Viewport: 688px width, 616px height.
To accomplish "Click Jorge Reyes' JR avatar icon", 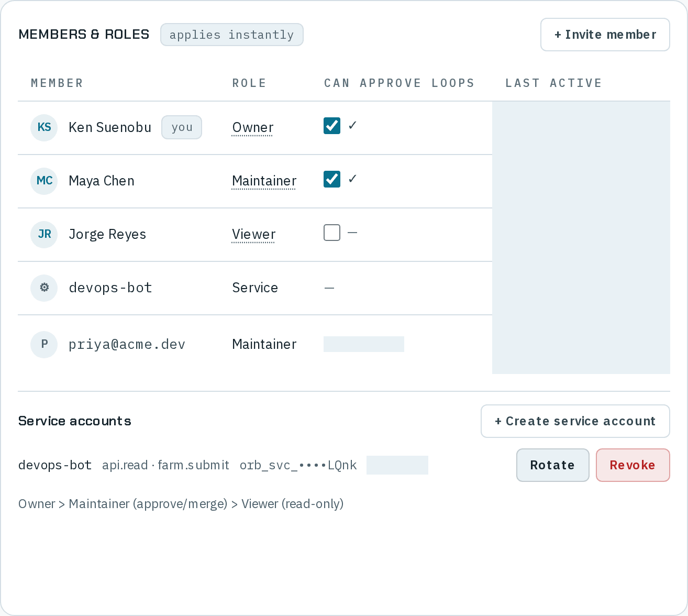I will (x=44, y=235).
